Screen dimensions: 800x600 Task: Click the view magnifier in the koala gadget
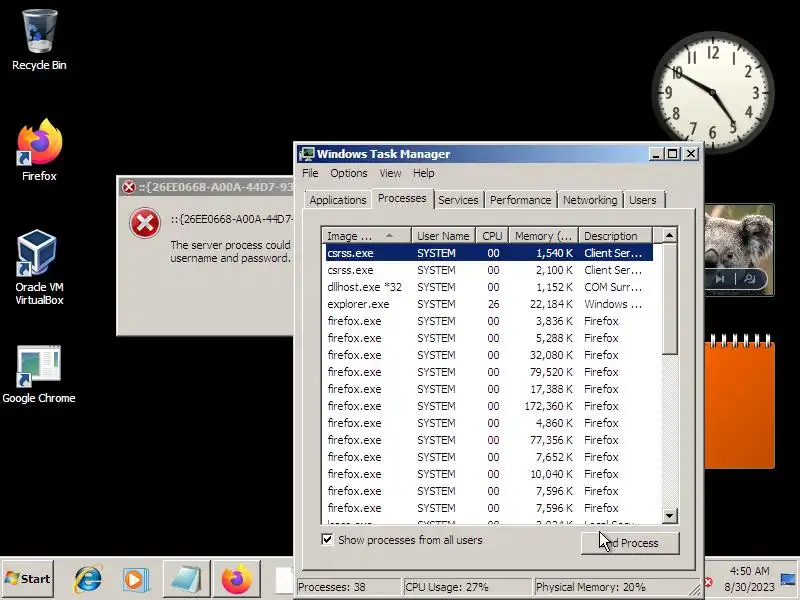coord(749,279)
